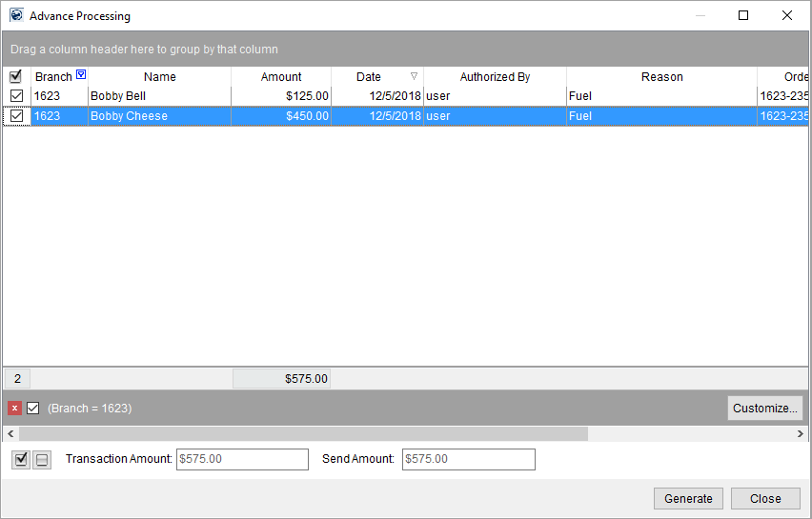Click the Advance Processing app icon in title bar
Screen dimensions: 812x519
click(x=16, y=15)
